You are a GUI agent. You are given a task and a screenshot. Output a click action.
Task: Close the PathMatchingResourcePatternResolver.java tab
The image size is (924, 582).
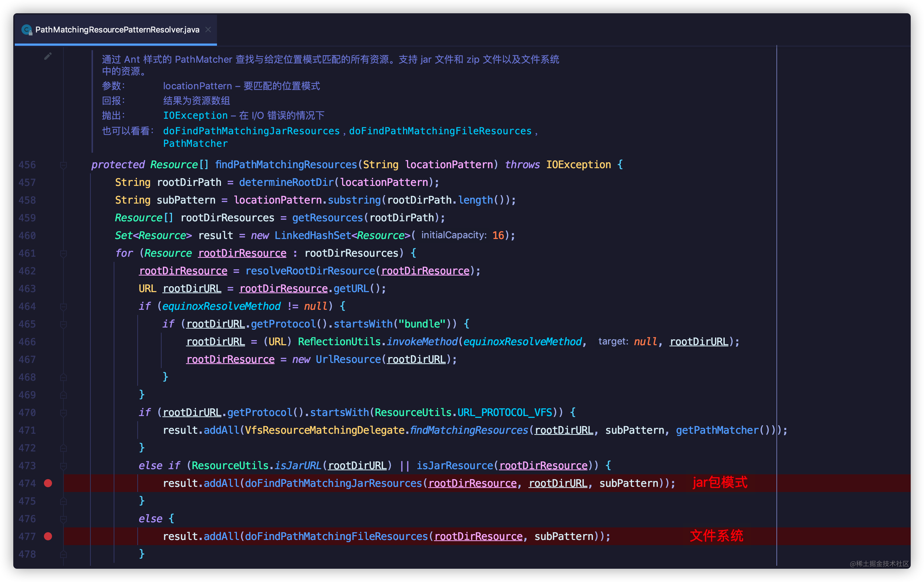tap(208, 30)
